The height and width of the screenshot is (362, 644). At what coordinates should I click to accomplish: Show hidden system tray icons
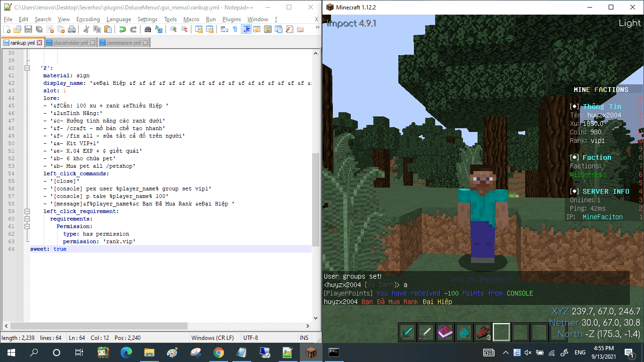(506, 352)
